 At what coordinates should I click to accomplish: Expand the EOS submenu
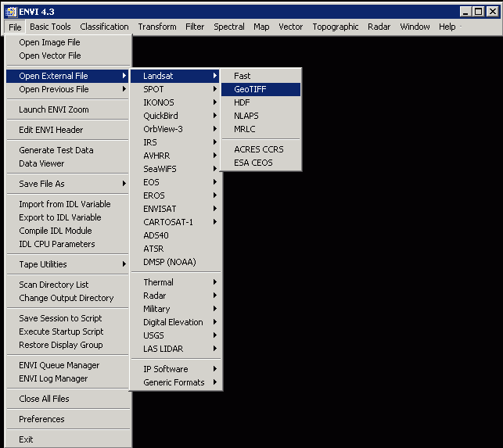tap(175, 182)
